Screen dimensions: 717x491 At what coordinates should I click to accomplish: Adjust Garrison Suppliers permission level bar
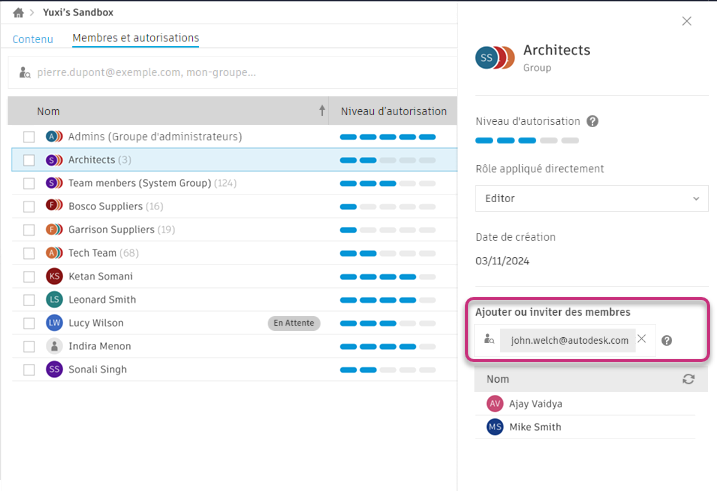click(388, 230)
